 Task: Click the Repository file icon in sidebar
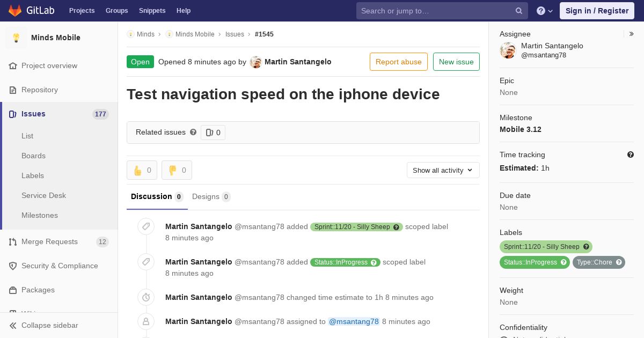(x=13, y=90)
